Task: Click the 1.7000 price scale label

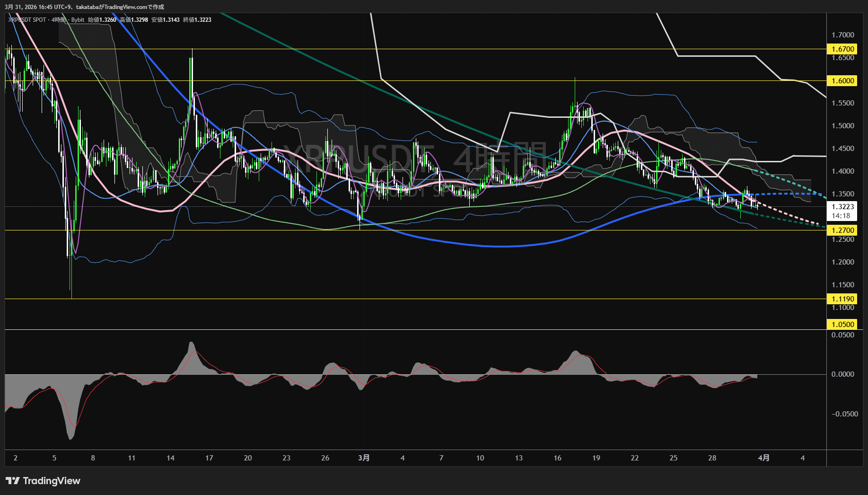Action: click(x=842, y=35)
